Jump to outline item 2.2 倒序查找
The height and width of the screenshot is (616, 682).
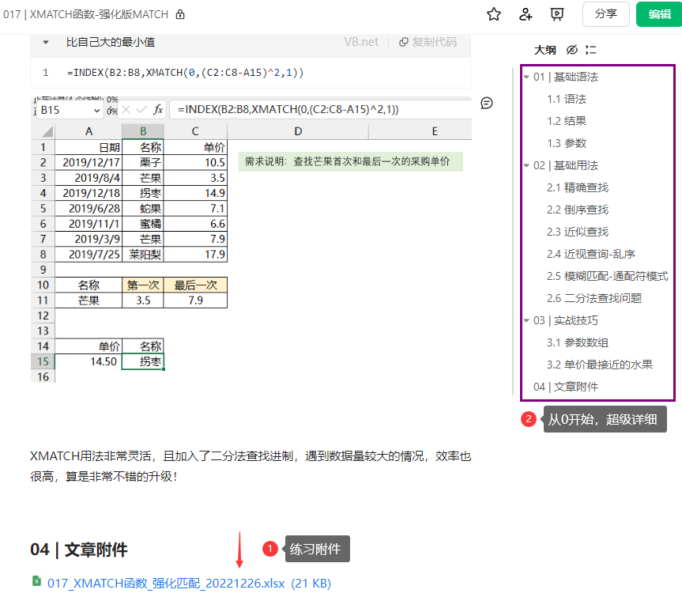coord(577,210)
